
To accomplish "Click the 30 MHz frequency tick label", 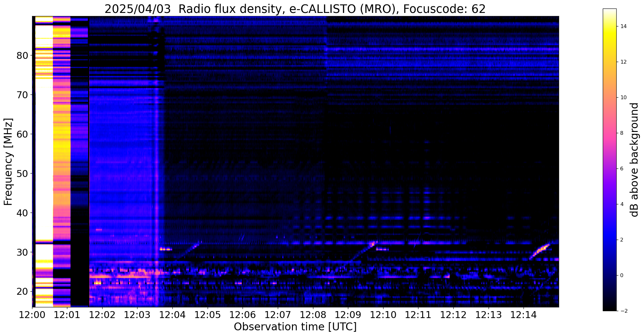I will [22, 252].
